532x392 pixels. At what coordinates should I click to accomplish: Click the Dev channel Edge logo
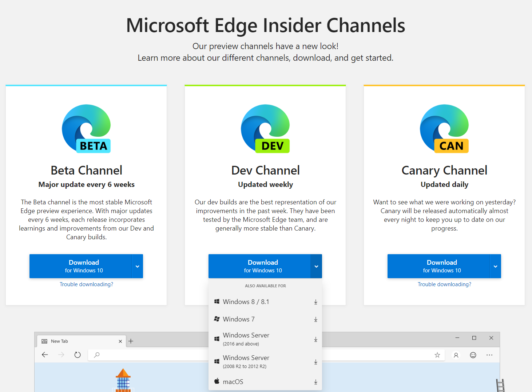[x=265, y=128]
